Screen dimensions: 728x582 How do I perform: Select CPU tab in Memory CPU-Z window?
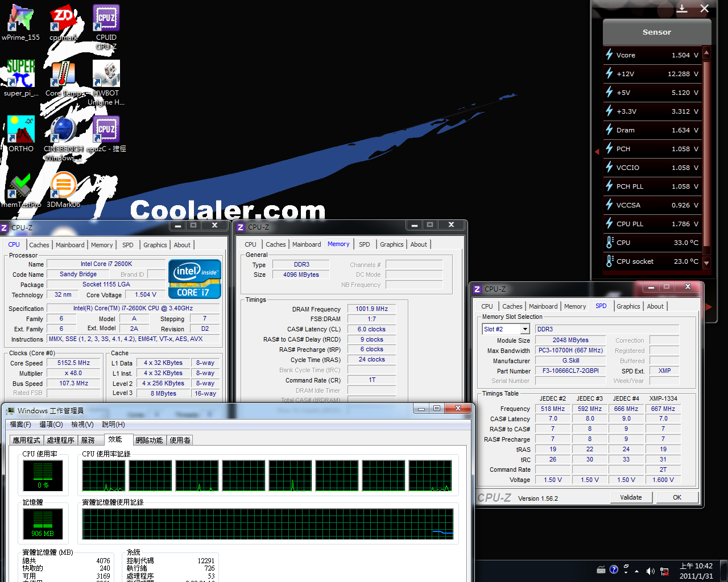click(250, 244)
